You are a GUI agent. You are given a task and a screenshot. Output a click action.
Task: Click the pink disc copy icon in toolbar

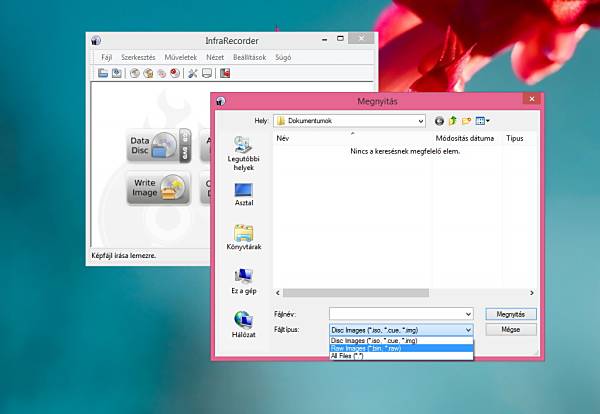pyautogui.click(x=162, y=73)
